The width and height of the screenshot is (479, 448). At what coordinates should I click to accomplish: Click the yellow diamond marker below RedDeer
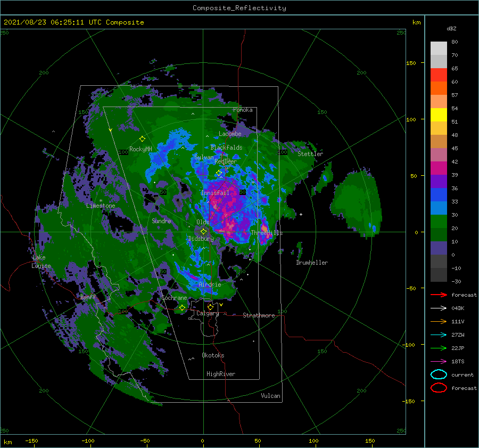[x=219, y=173]
